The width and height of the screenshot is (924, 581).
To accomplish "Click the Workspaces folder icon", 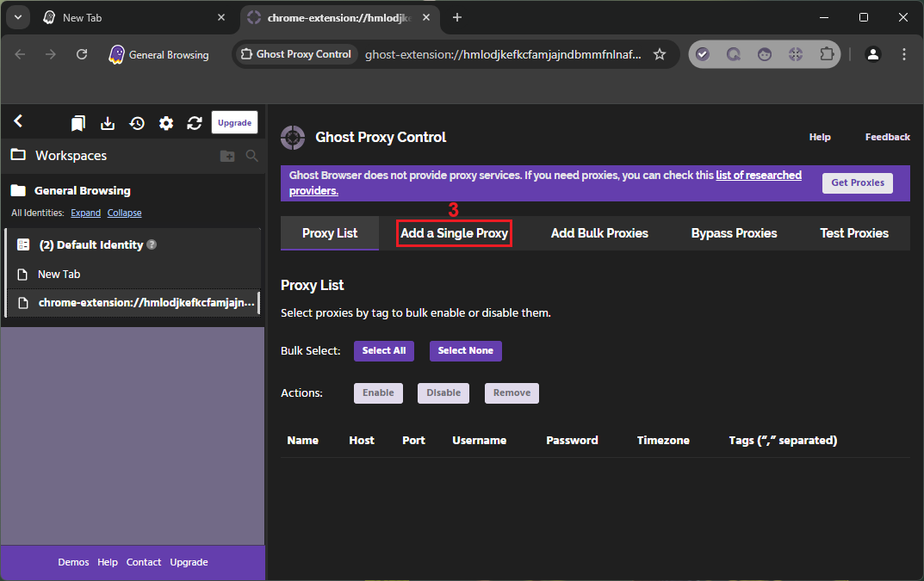I will (18, 155).
